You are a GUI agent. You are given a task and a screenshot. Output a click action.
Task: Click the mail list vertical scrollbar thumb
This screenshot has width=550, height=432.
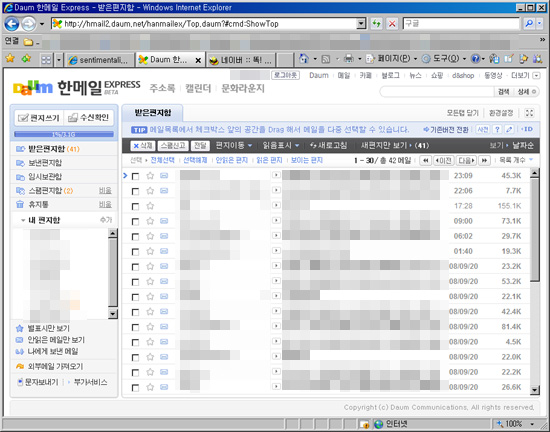(x=535, y=230)
